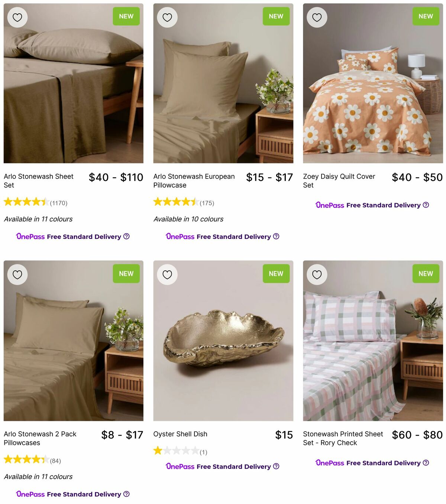Favourite the Arlo Stonewash European Pillowcase
Viewport: 446px width, 504px height.
click(x=167, y=17)
